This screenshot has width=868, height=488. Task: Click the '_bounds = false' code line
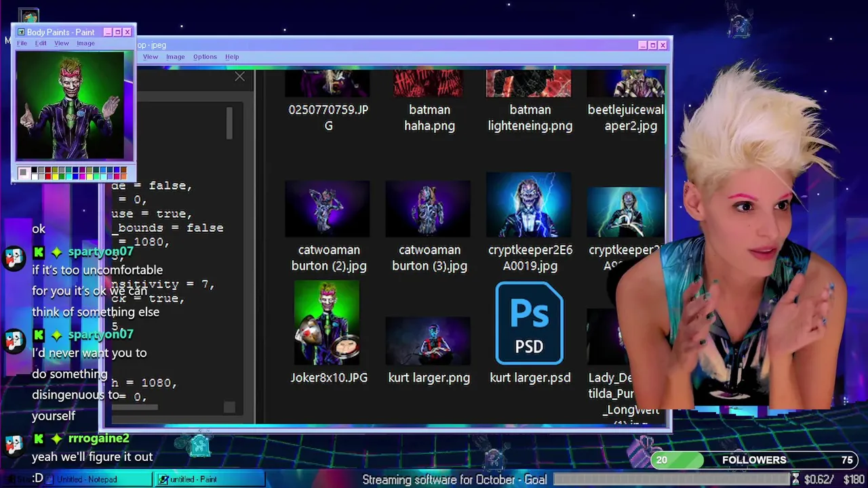pyautogui.click(x=167, y=228)
